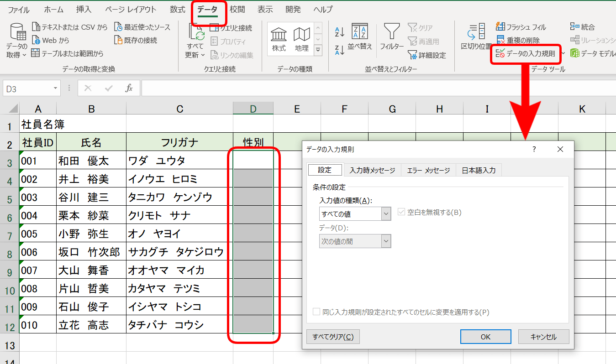This screenshot has height=364, width=616.
Task: Run フラッシュ フィル
Action: click(521, 27)
